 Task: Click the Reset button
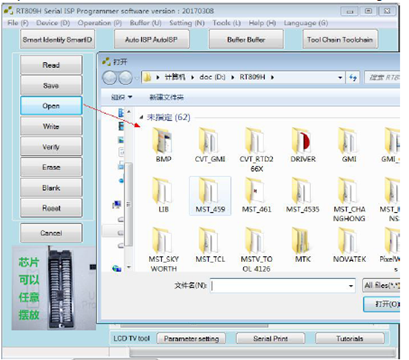click(x=51, y=208)
